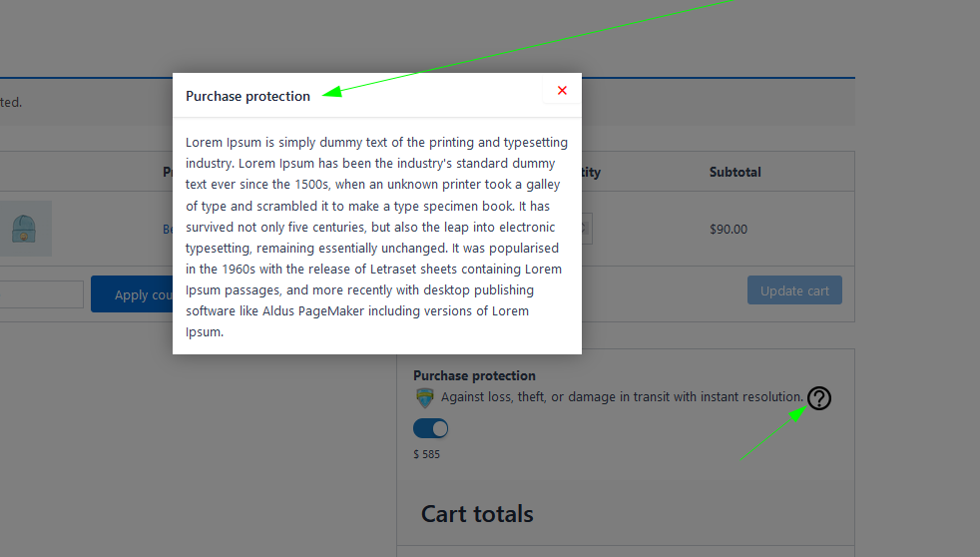The height and width of the screenshot is (557, 980).
Task: Focus the coupon code input field
Action: tap(40, 294)
